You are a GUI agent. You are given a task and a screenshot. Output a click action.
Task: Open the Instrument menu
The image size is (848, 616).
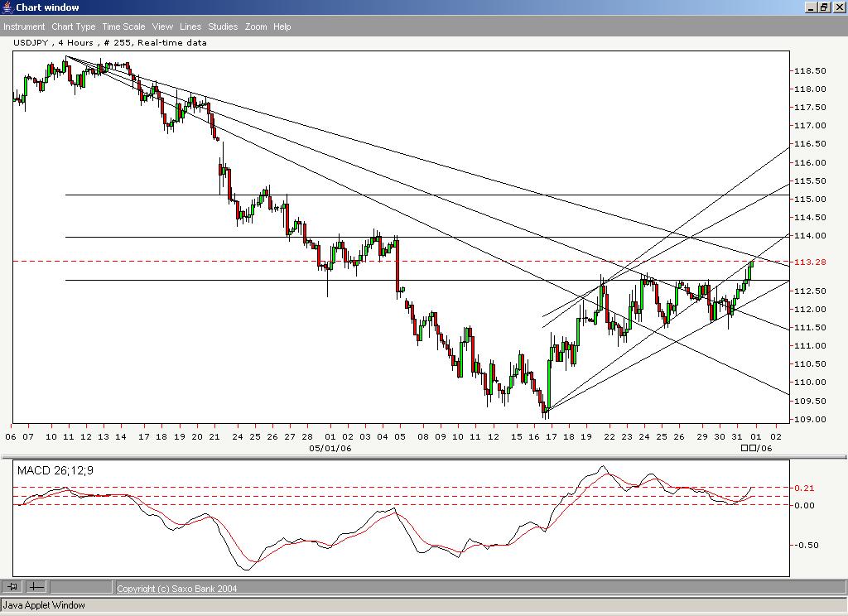[24, 26]
